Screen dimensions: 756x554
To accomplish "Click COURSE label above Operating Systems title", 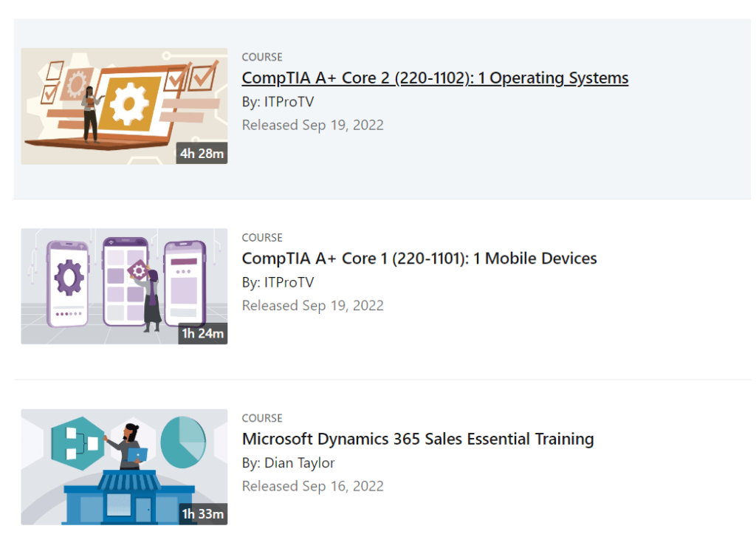I will 262,57.
